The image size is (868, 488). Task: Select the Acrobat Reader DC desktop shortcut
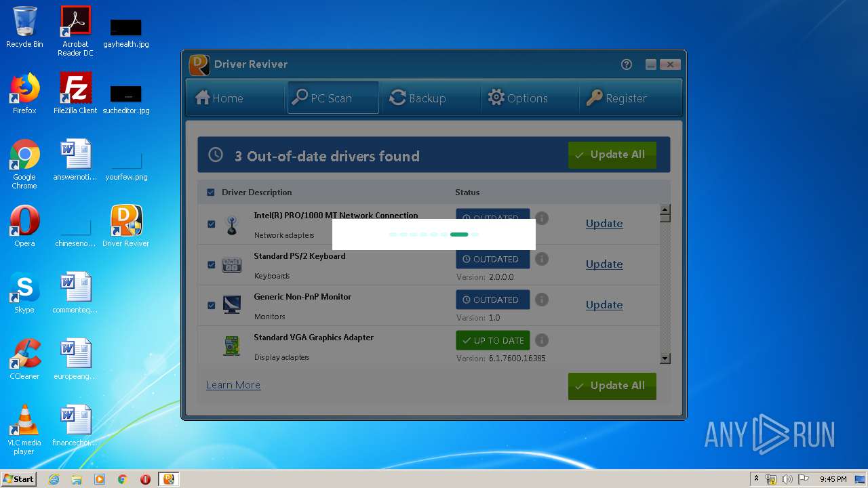coord(75,31)
